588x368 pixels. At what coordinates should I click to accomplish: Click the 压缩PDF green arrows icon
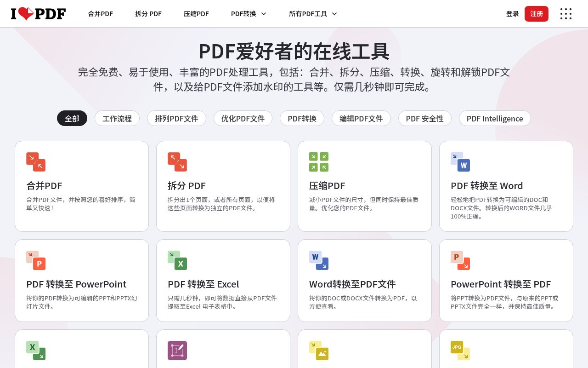point(319,162)
